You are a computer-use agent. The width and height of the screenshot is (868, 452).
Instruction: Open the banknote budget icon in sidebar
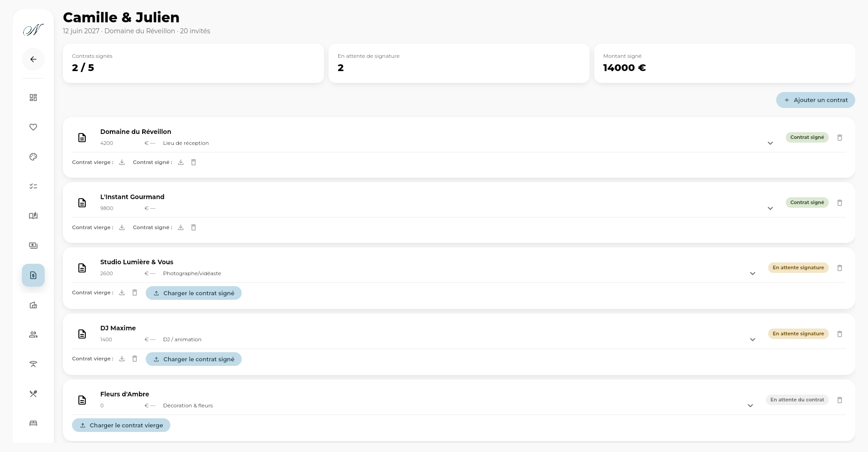click(x=33, y=246)
